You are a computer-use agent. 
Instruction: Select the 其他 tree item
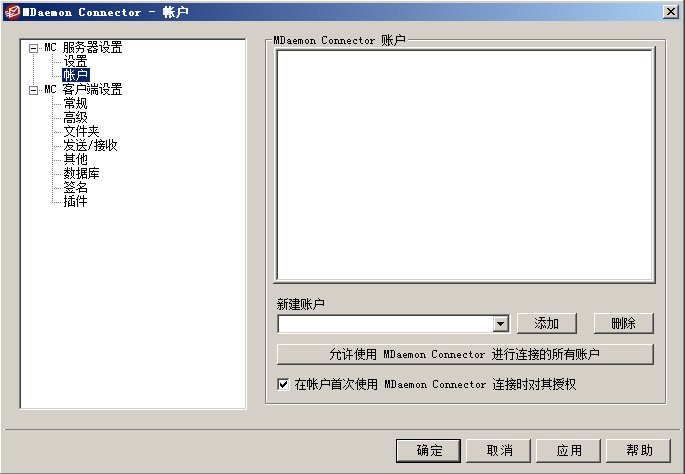click(75, 159)
